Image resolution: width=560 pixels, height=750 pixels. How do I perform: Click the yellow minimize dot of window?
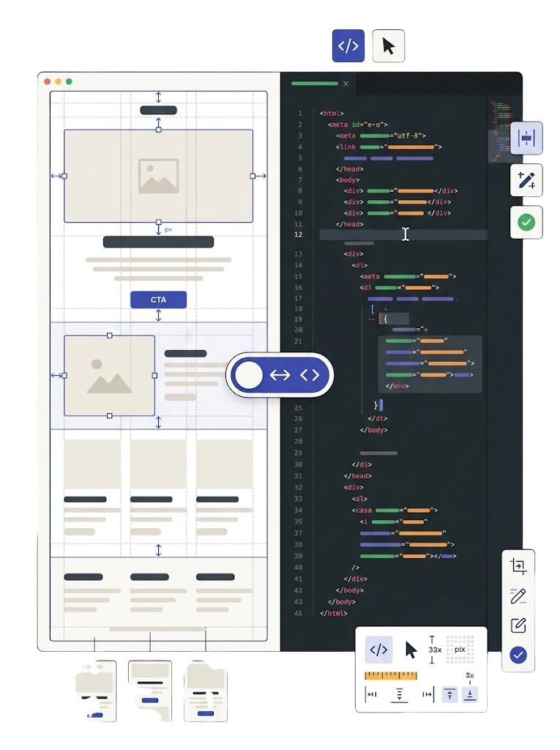59,82
